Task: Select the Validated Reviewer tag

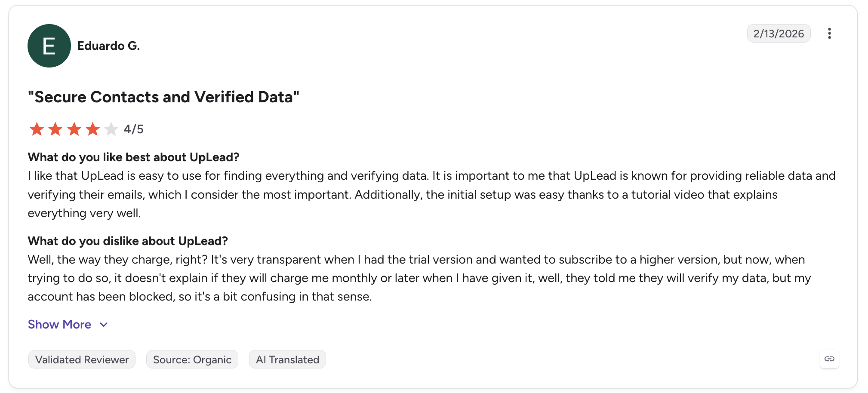Action: pos(82,359)
